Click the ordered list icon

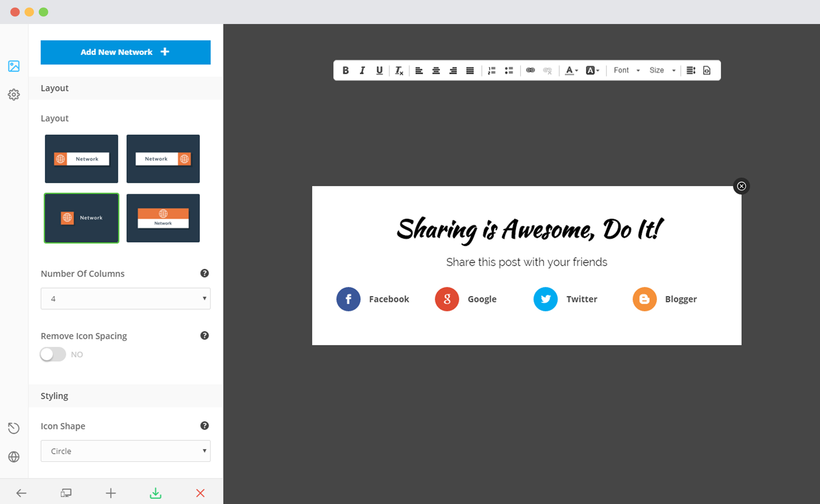491,70
